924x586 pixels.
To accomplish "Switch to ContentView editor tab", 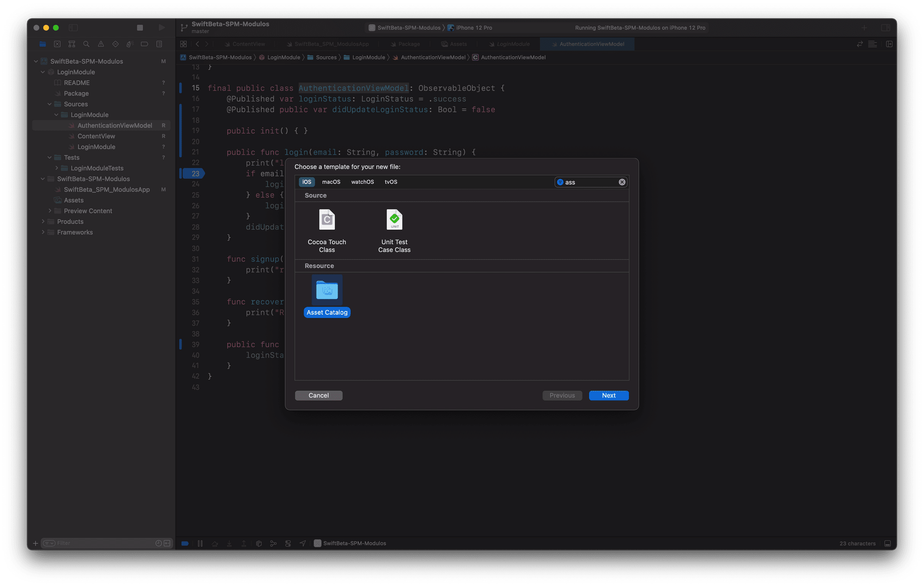I will 245,44.
